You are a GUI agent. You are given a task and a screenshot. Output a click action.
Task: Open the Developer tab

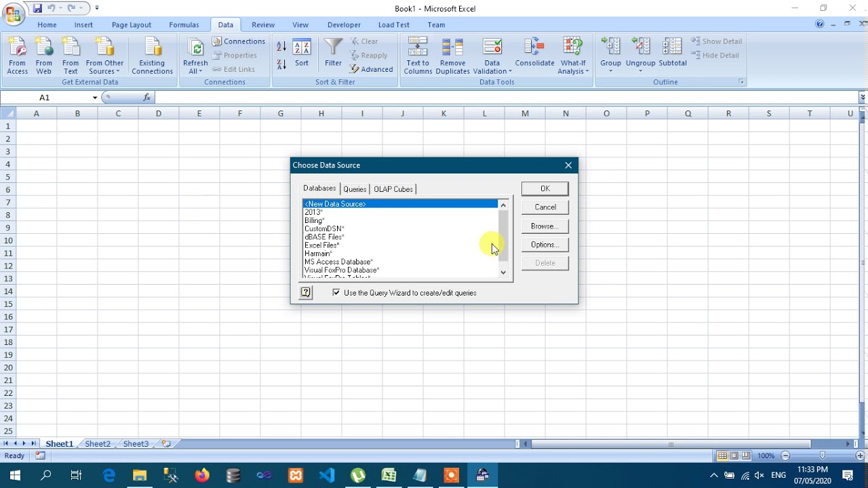click(x=344, y=25)
